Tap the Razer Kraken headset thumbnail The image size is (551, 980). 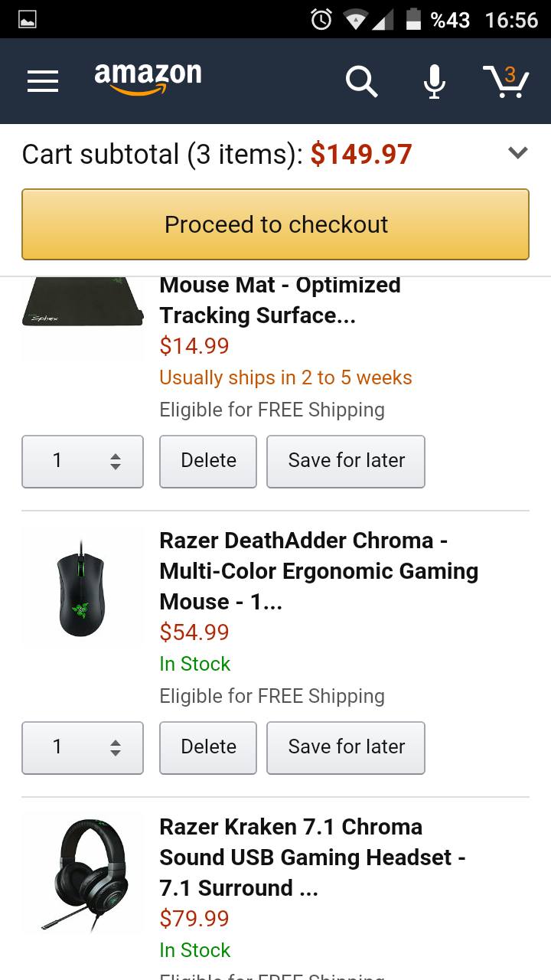point(83,874)
